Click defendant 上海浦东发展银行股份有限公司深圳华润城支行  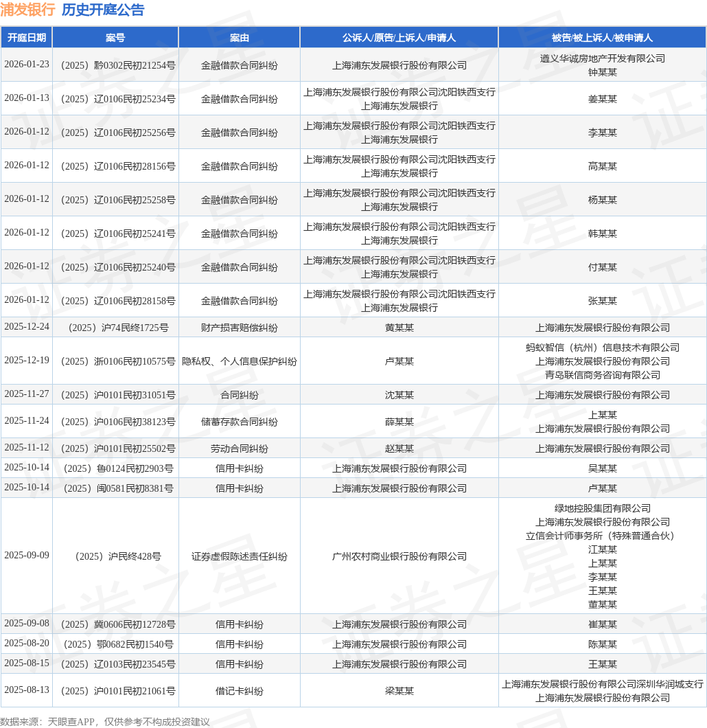(602, 684)
